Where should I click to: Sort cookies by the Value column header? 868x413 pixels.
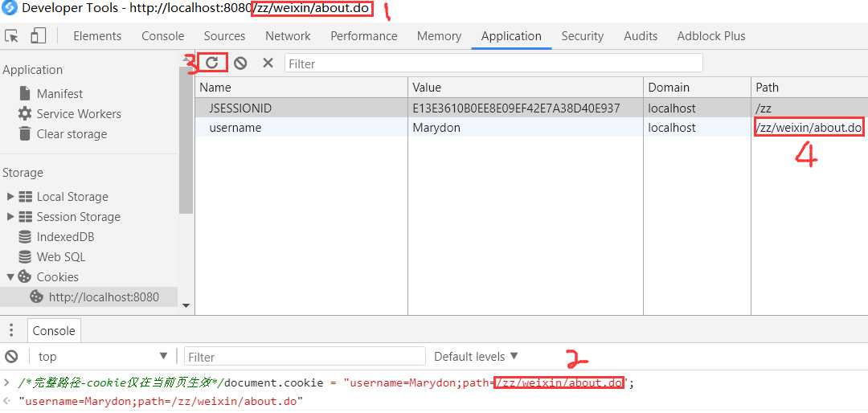coord(526,88)
